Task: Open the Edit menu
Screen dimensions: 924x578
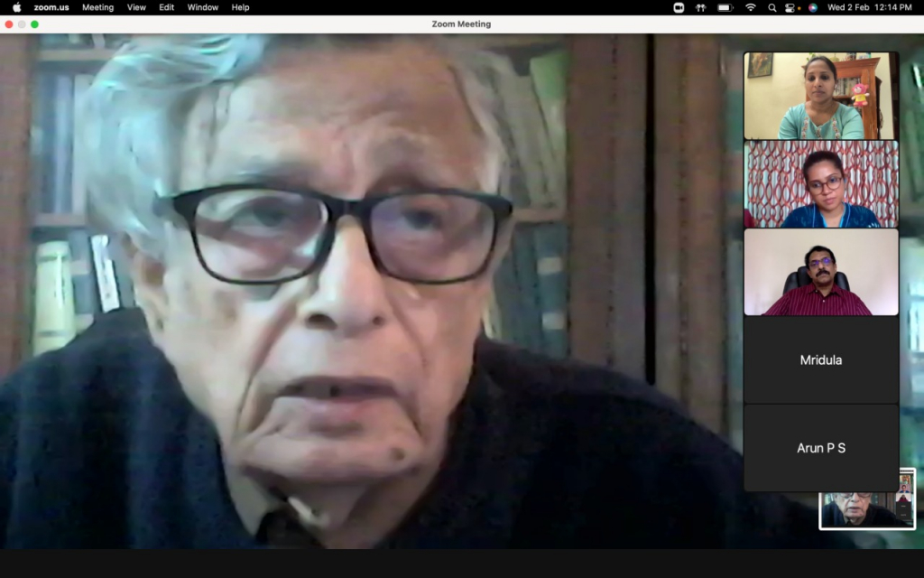Action: tap(167, 7)
